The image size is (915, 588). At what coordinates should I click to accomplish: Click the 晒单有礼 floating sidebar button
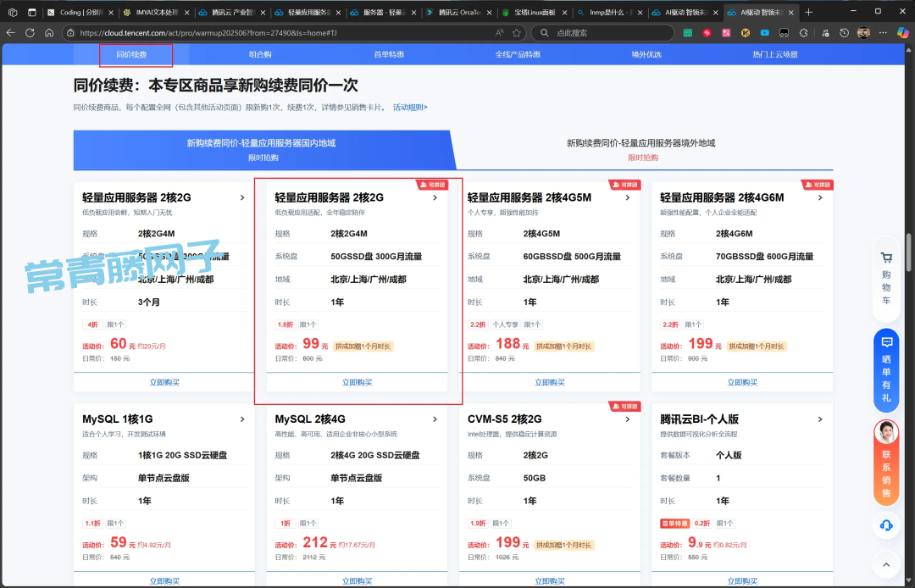886,369
